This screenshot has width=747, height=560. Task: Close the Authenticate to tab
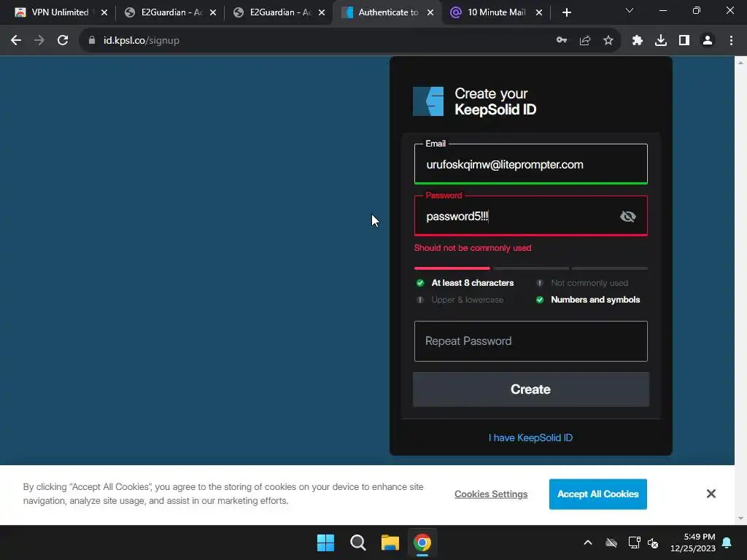430,12
